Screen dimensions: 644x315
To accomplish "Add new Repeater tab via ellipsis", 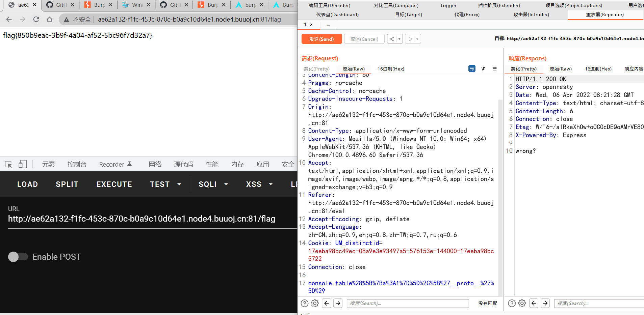I will (x=328, y=25).
